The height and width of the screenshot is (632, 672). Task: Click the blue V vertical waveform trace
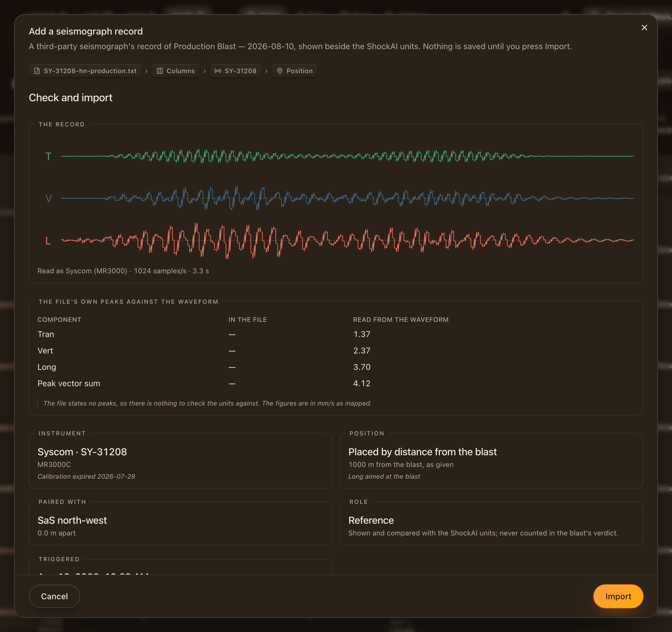point(347,198)
